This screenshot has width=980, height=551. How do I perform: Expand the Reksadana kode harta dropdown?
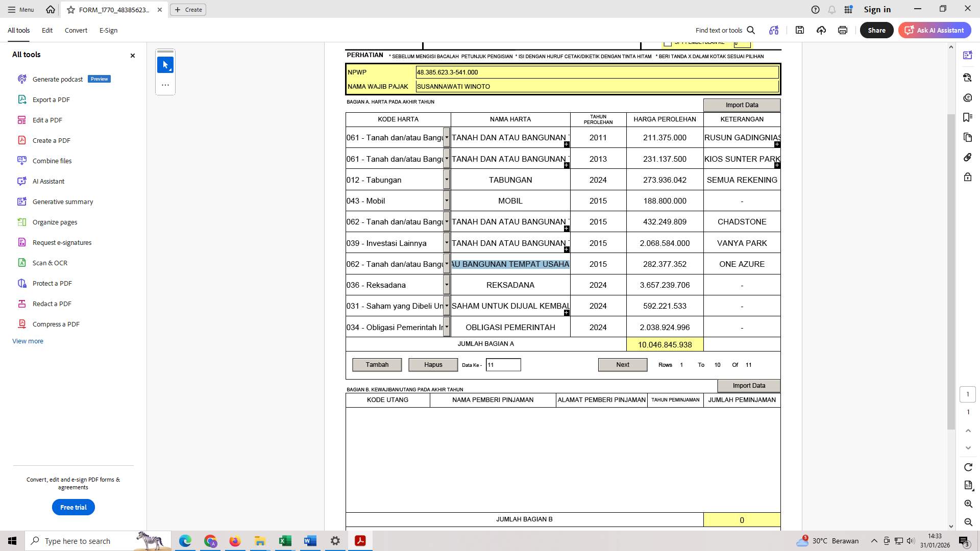click(x=447, y=285)
